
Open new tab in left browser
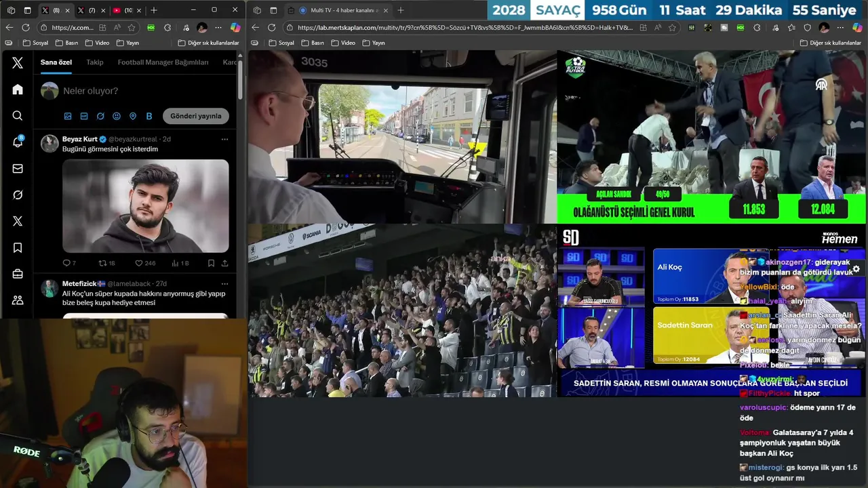click(154, 10)
